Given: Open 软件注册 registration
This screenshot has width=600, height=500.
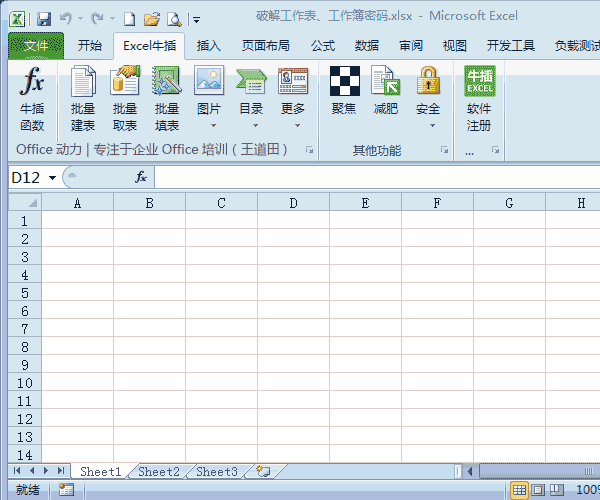Looking at the screenshot, I should point(479,98).
